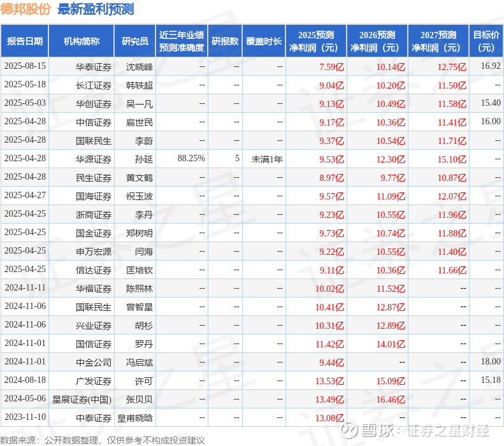The width and height of the screenshot is (504, 446).
Task: Click accuracy value 88.25%
Action: [191, 159]
